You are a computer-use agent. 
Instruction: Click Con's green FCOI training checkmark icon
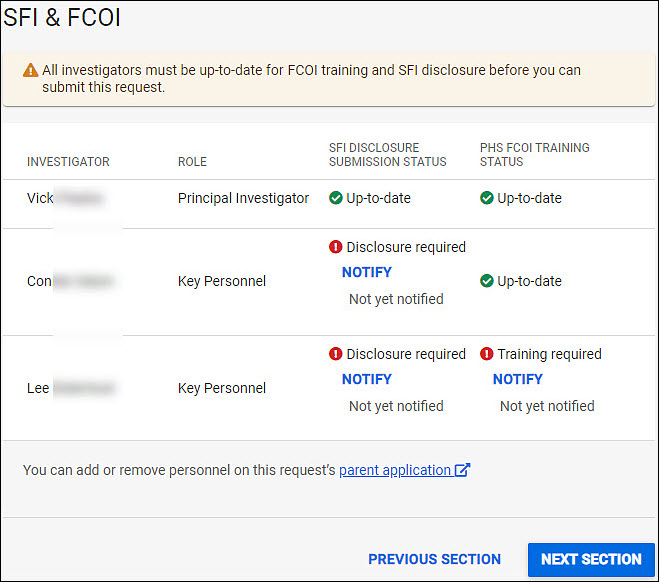click(x=487, y=281)
